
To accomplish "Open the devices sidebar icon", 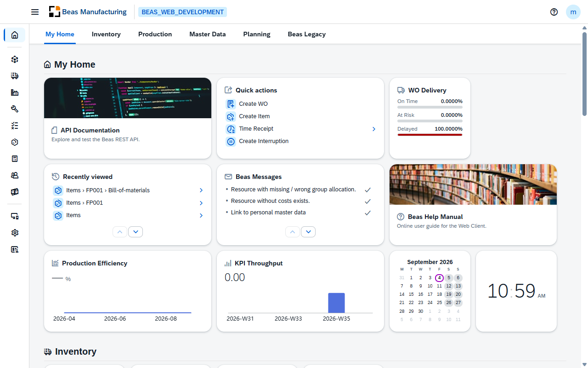I will (15, 216).
